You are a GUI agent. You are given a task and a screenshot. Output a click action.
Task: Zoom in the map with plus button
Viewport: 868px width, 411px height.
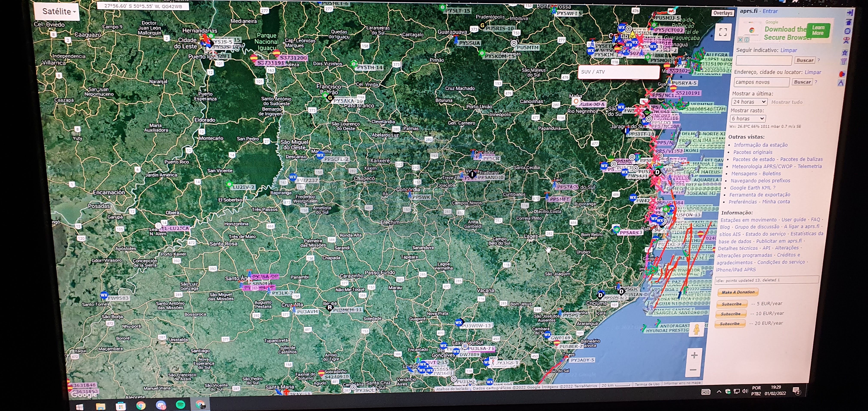pos(694,355)
